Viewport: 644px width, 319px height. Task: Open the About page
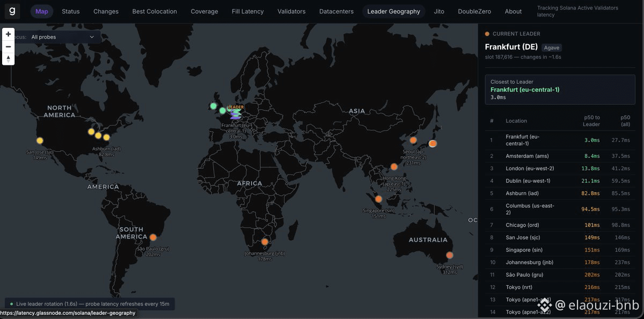coord(513,11)
